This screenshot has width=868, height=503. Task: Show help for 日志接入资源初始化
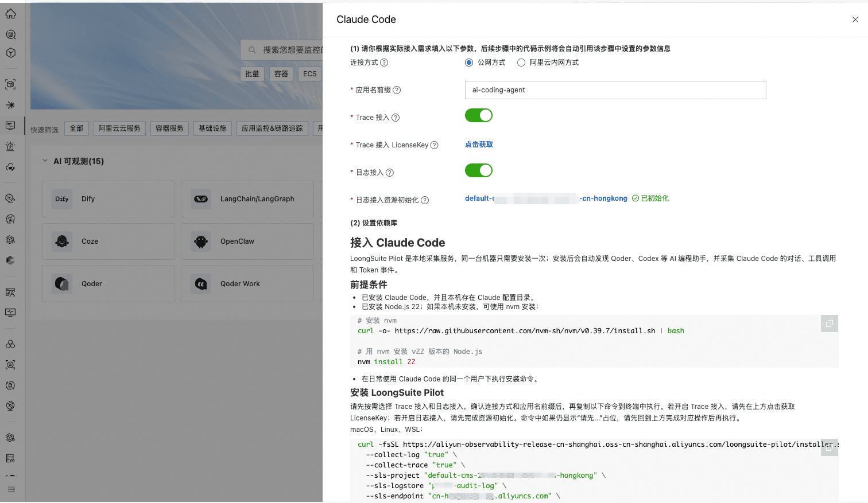425,200
